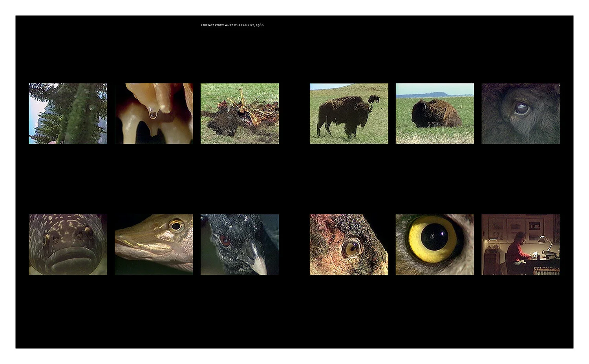Open the bison carcass on grass still

coord(240,113)
